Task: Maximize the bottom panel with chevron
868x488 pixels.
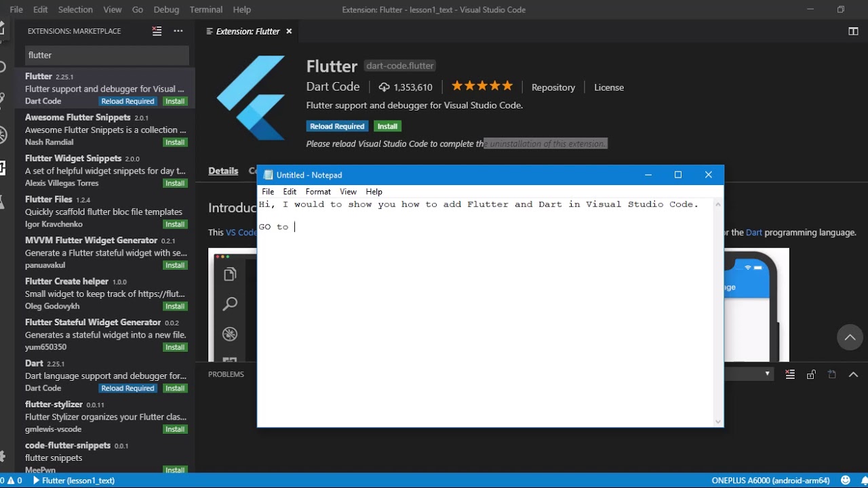Action: tap(853, 374)
